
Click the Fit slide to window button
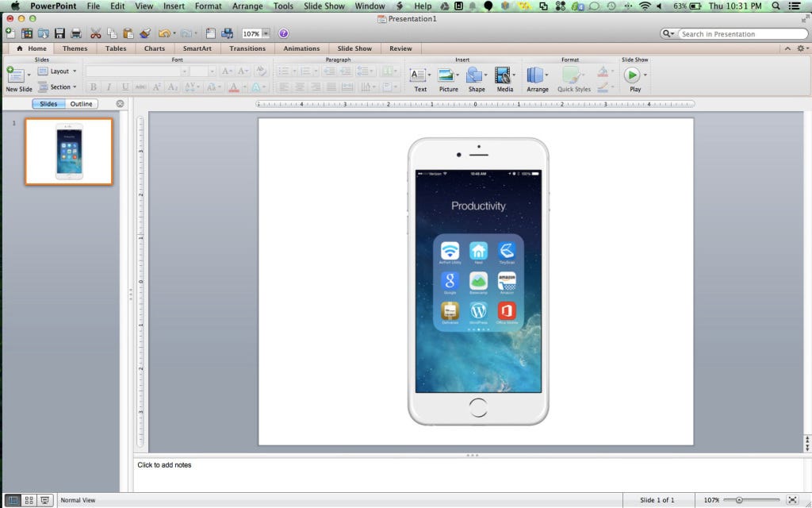point(792,500)
